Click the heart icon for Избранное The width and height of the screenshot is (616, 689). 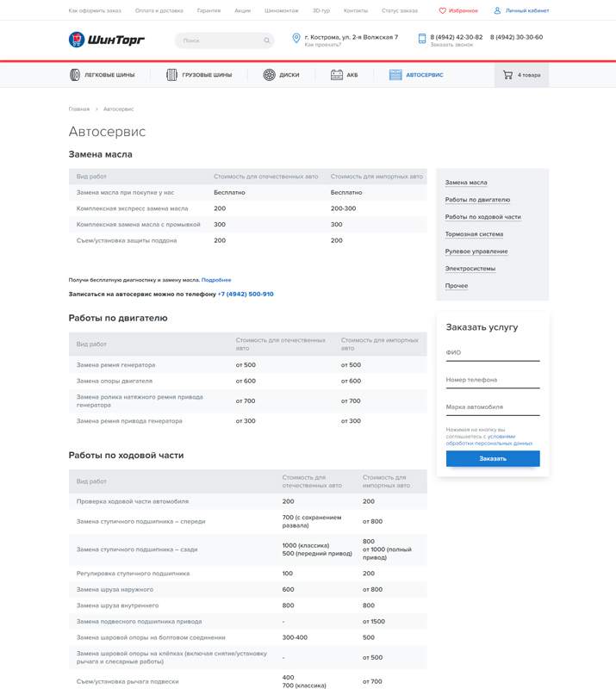443,11
